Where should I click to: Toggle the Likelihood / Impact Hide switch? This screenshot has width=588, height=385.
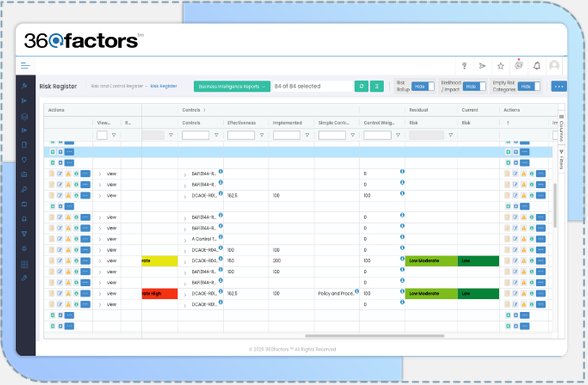coord(474,87)
